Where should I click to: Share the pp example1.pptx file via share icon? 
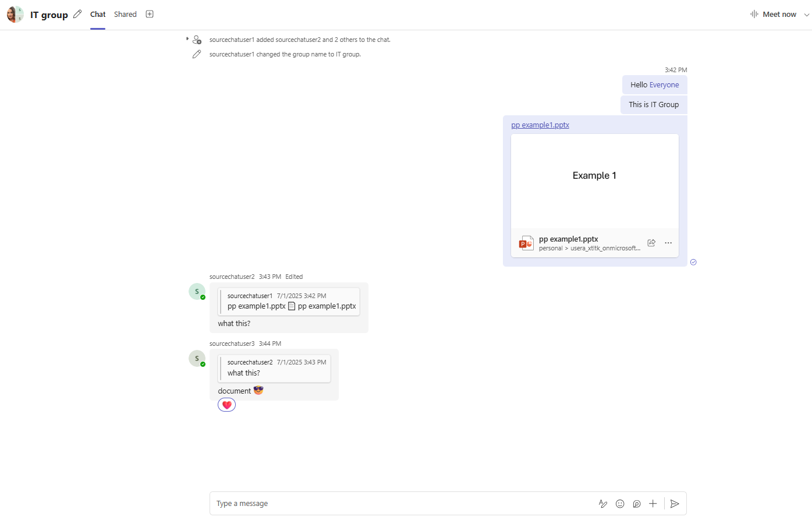[651, 243]
